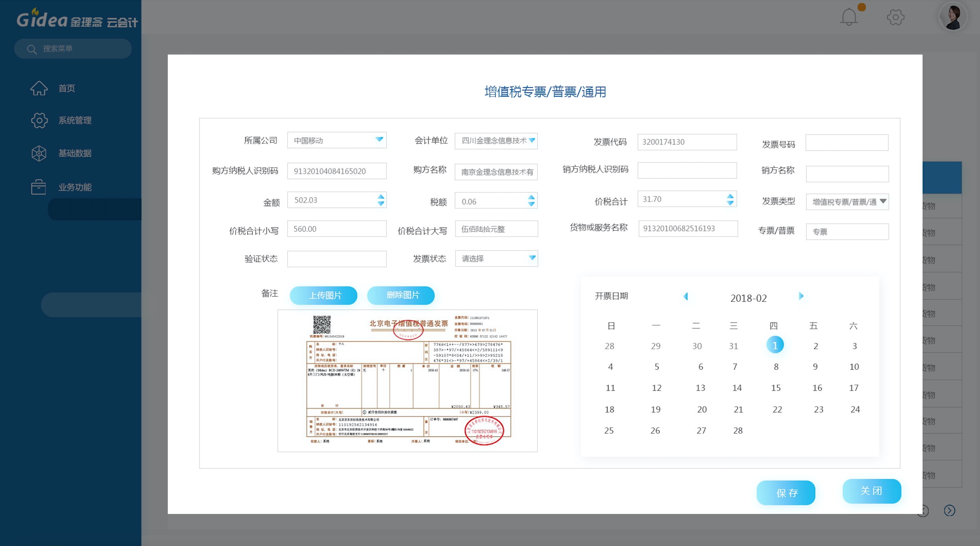Increase the 金额 value with up arrow
This screenshot has width=980, height=546.
coord(380,196)
